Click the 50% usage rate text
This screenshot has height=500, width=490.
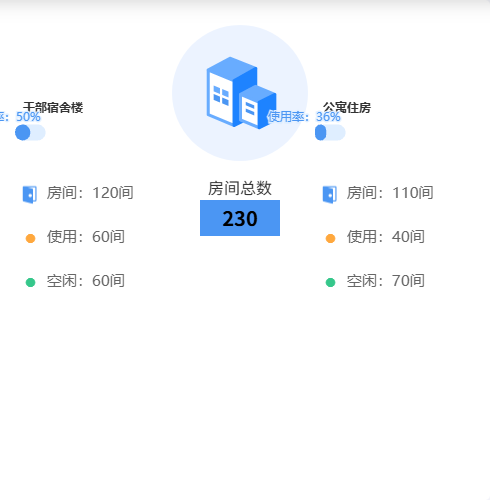pos(20,117)
